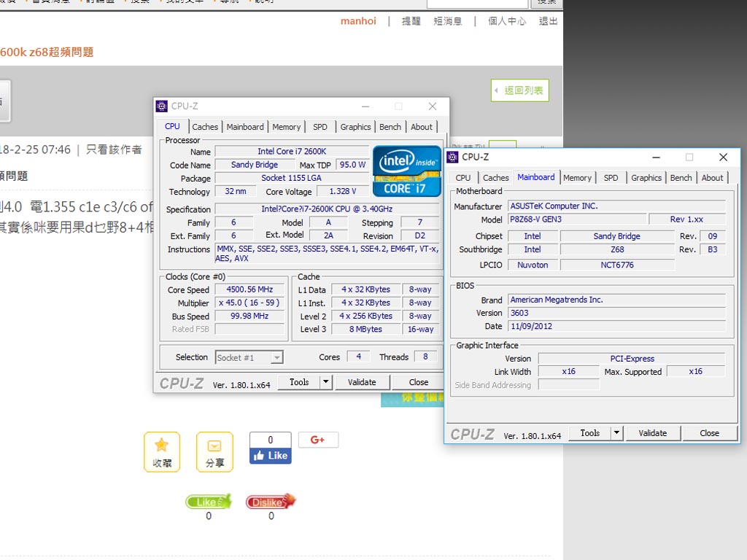The image size is (747, 560).
Task: Click the 只看該作者 author-only link
Action: [x=114, y=149]
